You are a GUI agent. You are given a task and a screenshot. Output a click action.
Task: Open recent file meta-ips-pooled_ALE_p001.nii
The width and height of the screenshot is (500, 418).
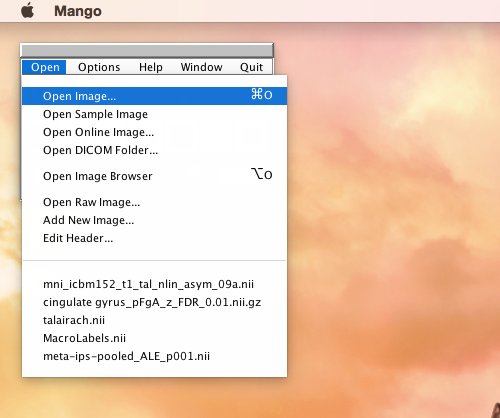[x=154, y=356]
